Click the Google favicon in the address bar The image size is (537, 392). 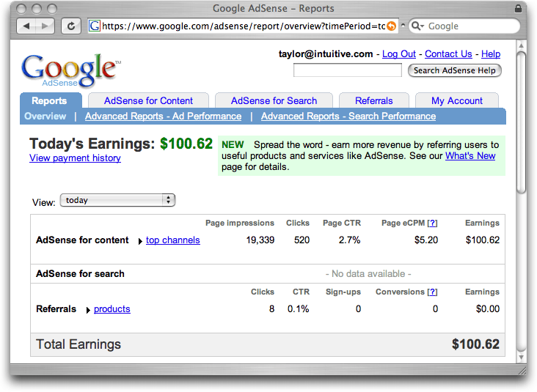pos(94,26)
